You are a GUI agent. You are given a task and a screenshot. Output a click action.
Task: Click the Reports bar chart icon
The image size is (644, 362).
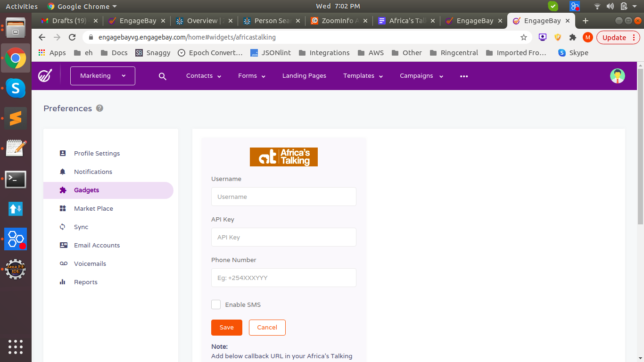(63, 282)
